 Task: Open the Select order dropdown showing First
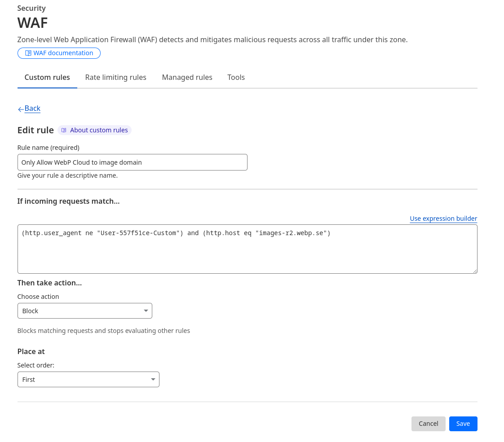(88, 380)
